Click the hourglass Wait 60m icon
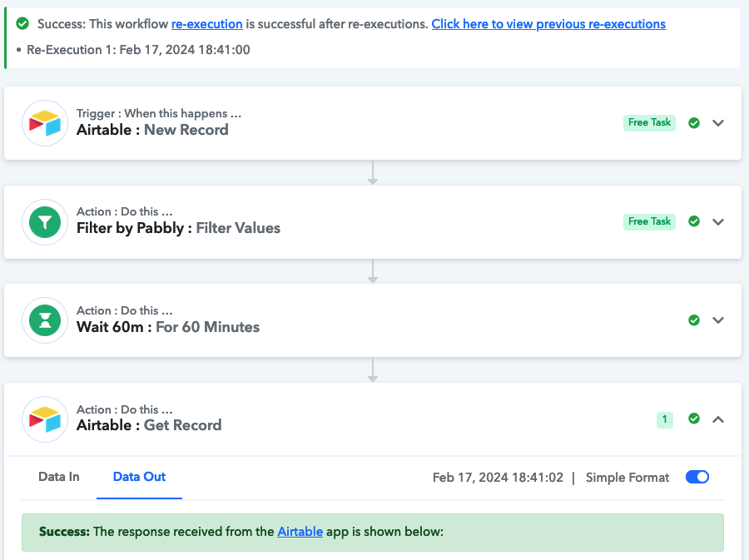Image resolution: width=749 pixels, height=560 pixels. (45, 320)
